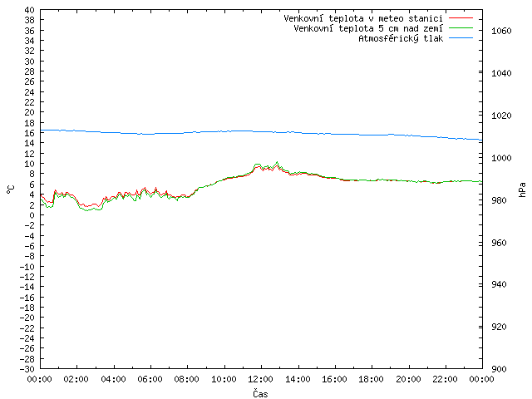Click the '10' temperature axis label
Viewport: 532px width, 399px height.
tap(30, 164)
